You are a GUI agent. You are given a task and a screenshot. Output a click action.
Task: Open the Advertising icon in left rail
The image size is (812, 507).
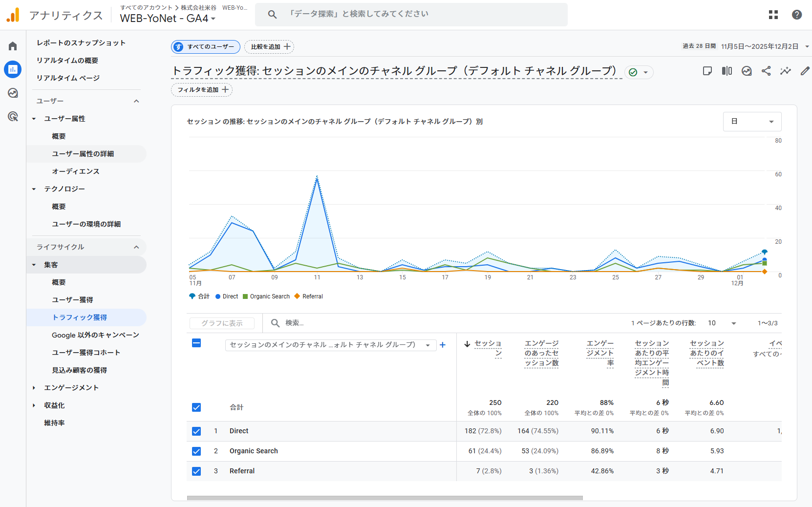coord(13,116)
